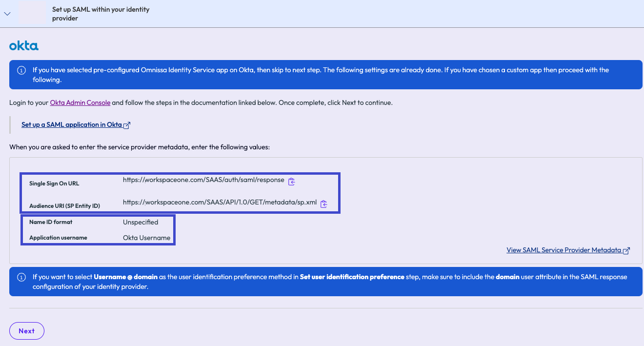The image size is (644, 346).
Task: Click the Audience URI (SP Entity ID) label
Action: [64, 206]
